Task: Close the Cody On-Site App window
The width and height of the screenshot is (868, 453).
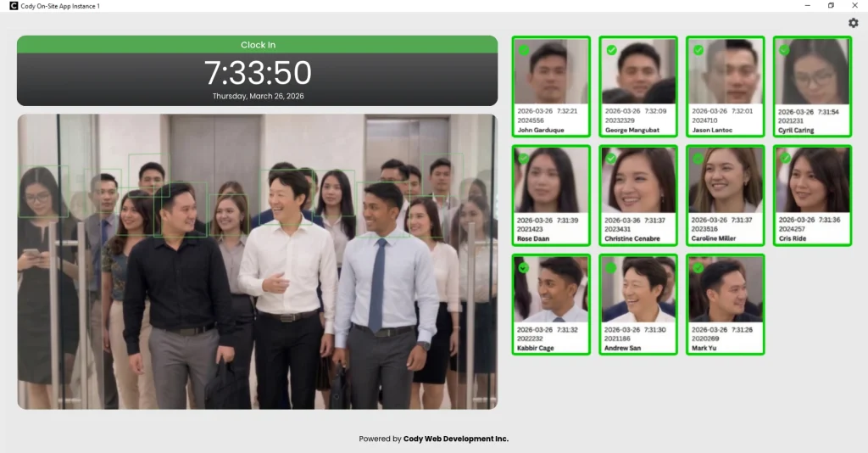Action: tap(854, 6)
